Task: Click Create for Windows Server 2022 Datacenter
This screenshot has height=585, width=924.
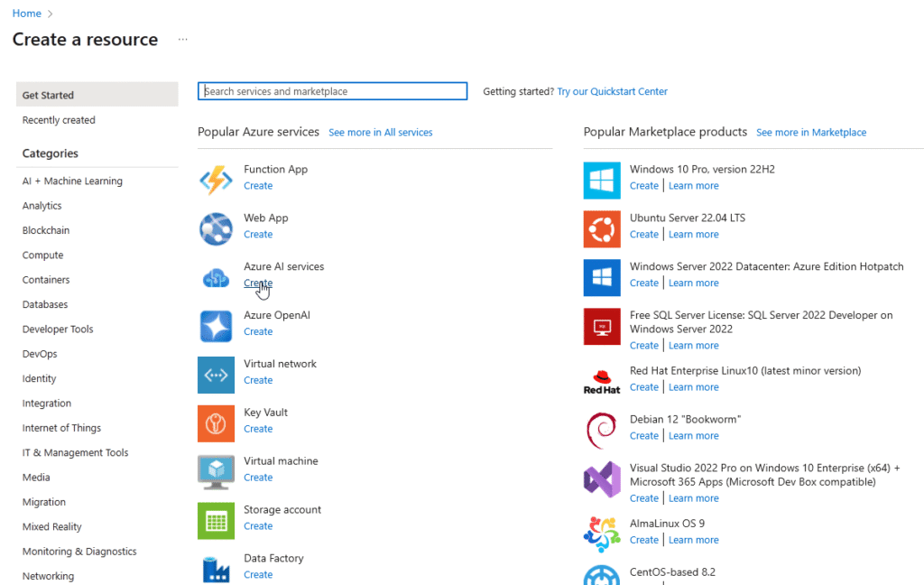Action: click(644, 283)
